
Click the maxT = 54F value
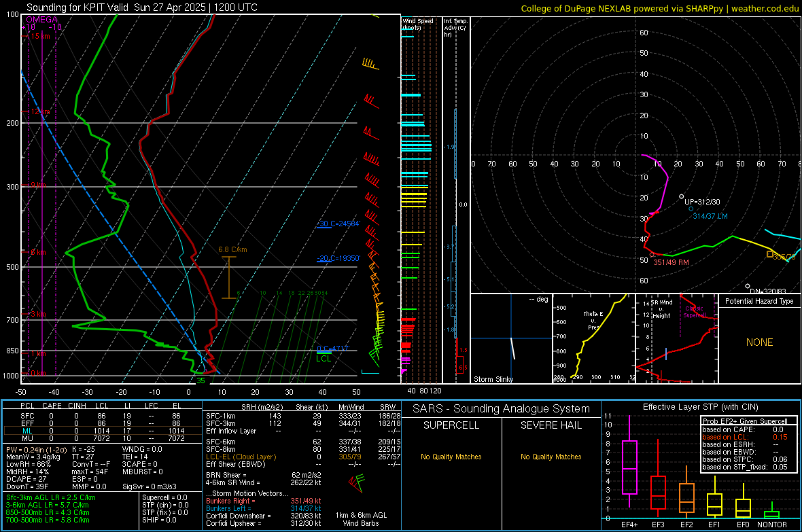point(90,472)
